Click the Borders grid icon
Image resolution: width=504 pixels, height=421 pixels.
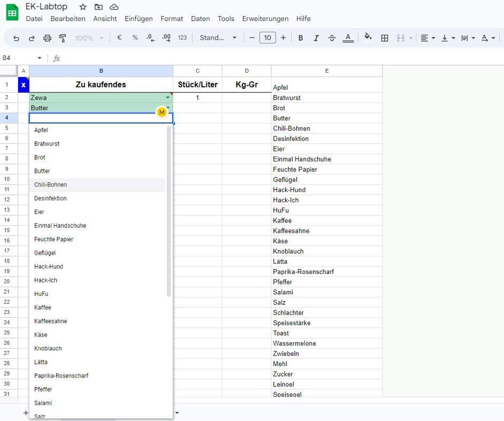[384, 38]
